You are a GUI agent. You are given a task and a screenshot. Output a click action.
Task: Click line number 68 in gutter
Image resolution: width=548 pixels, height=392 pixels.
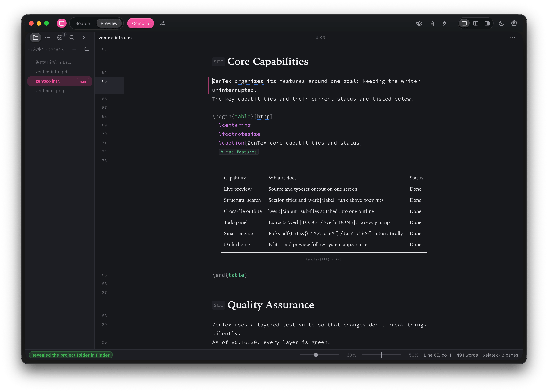(104, 116)
